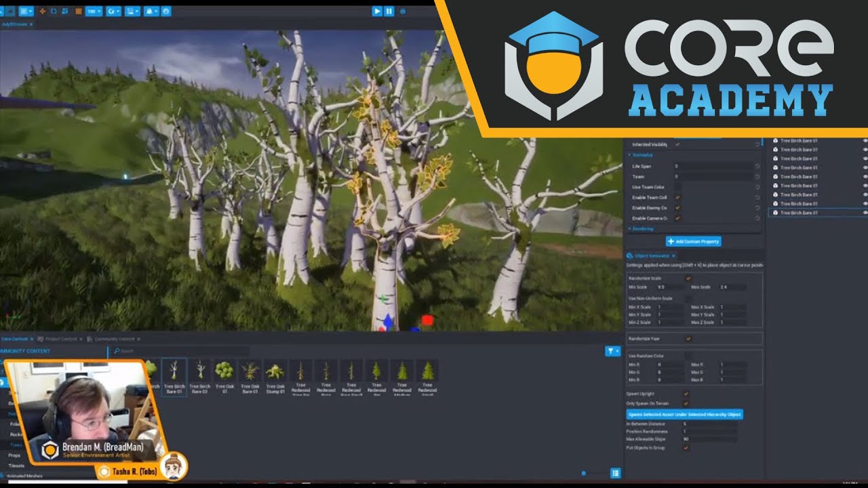Toggle the orange grid snap icon
868x488 pixels.
tap(79, 11)
